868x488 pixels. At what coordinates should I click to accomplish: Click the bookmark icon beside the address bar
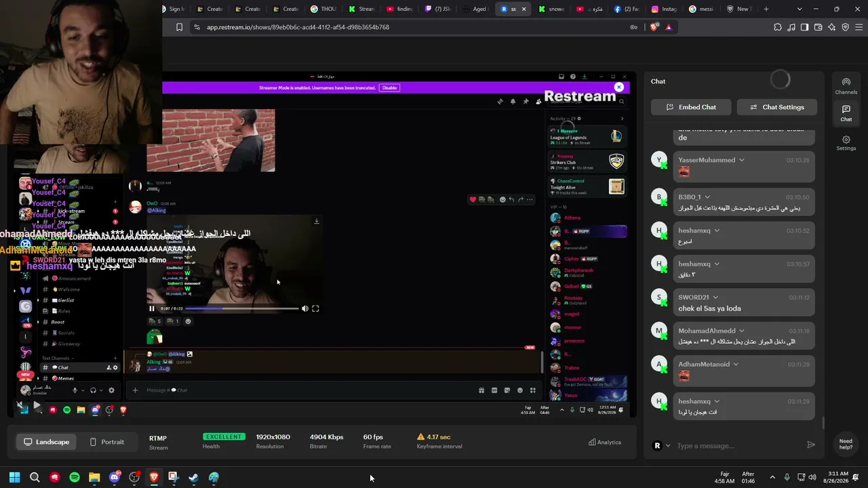pos(179,27)
